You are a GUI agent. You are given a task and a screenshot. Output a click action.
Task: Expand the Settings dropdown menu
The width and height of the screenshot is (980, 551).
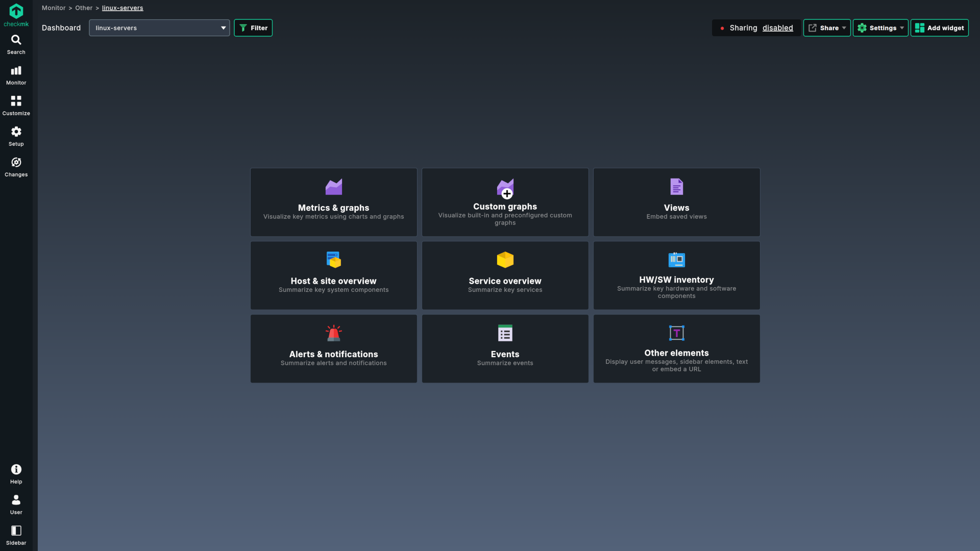click(x=880, y=28)
